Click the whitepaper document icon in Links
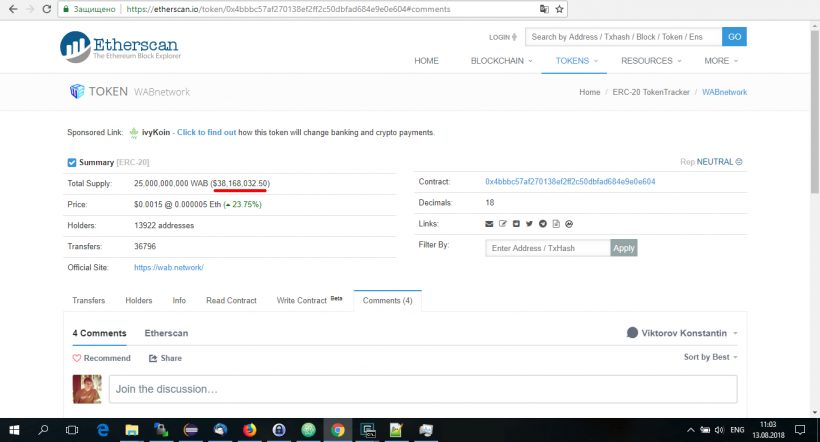This screenshot has width=820, height=442. click(x=555, y=224)
